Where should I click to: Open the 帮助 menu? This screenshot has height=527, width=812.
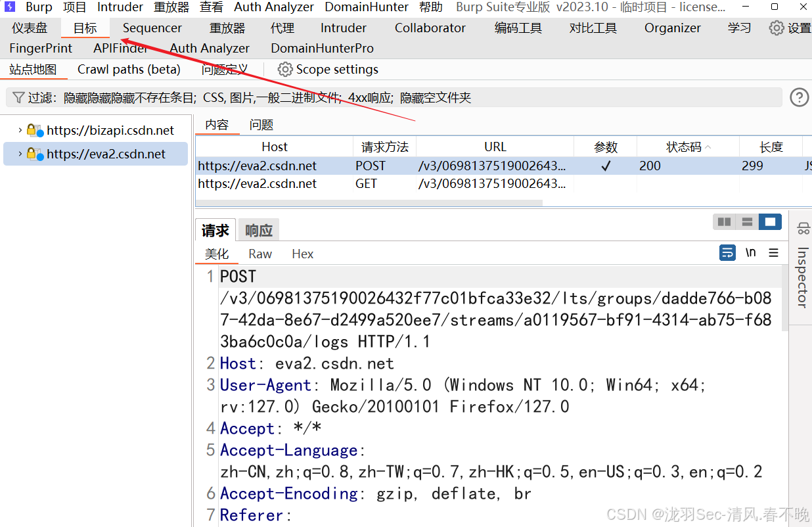(x=431, y=7)
